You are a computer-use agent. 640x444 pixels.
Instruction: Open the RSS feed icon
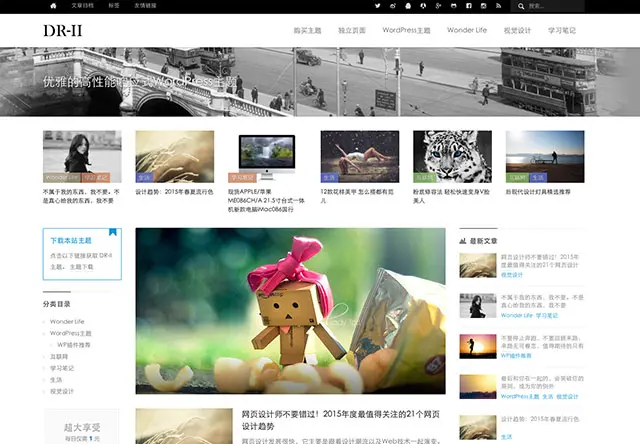[x=498, y=6]
